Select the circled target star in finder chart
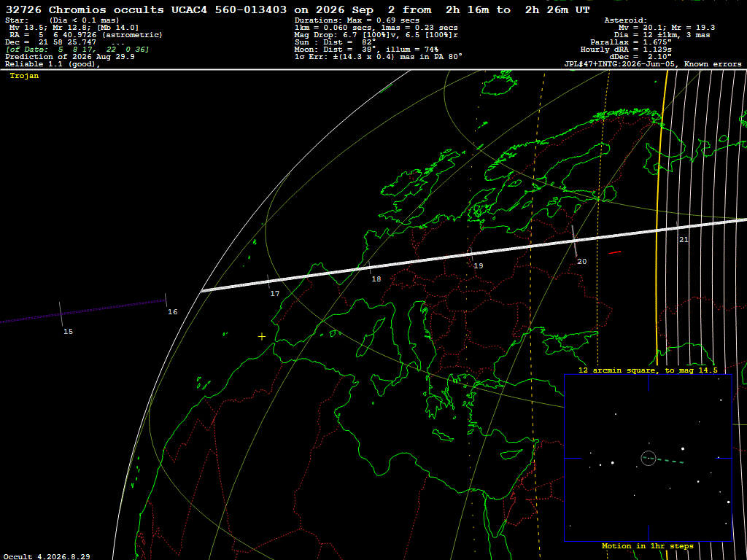This screenshot has width=747, height=560. pyautogui.click(x=649, y=458)
